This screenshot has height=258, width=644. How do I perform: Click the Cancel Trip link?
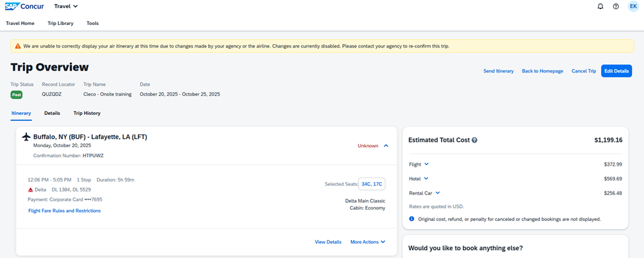click(584, 71)
